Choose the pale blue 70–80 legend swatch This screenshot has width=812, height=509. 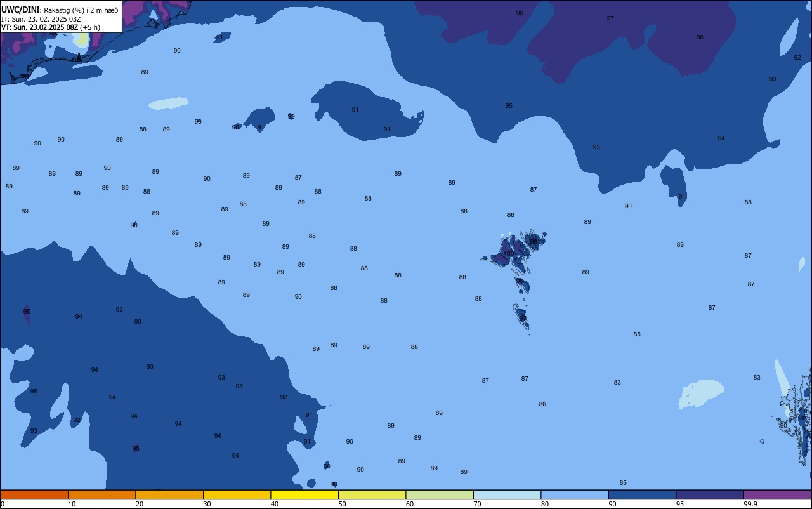[x=507, y=494]
